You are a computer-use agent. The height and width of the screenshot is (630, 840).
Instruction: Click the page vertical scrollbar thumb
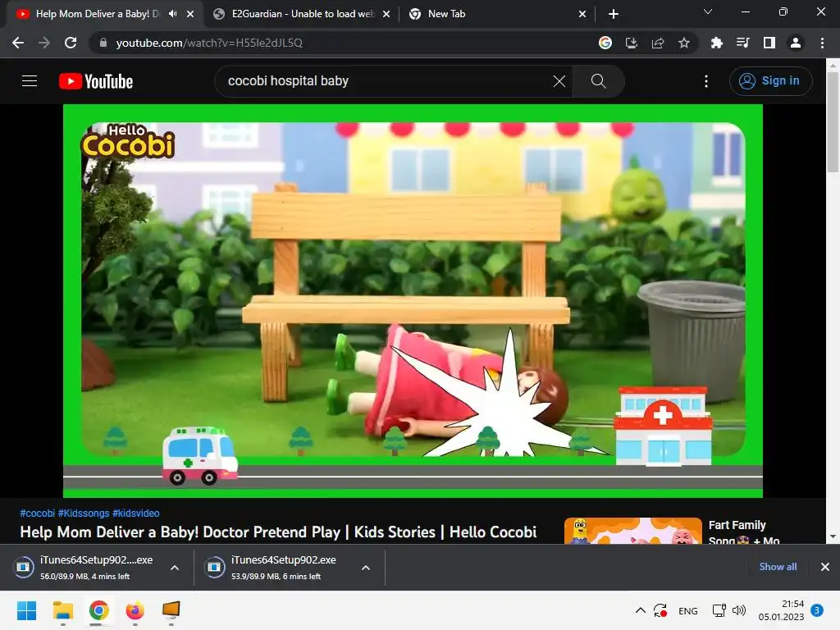coord(833,122)
